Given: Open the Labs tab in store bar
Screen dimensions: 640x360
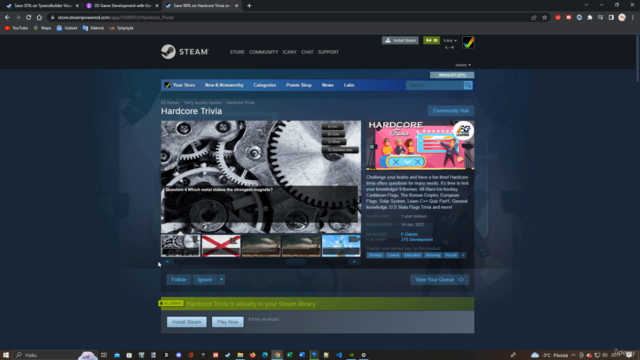Looking at the screenshot, I should pyautogui.click(x=349, y=85).
